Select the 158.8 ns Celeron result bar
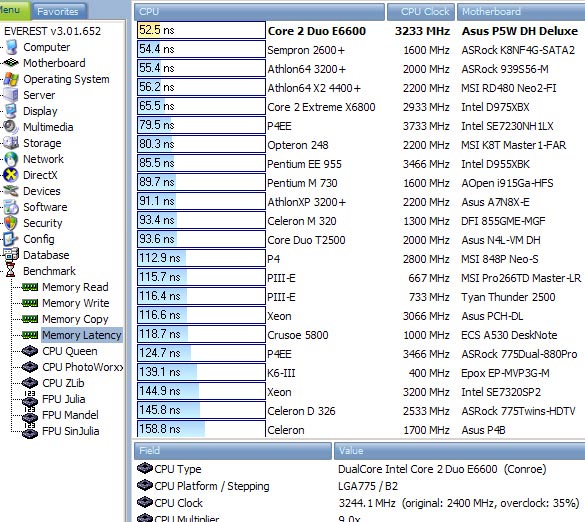 (201, 429)
